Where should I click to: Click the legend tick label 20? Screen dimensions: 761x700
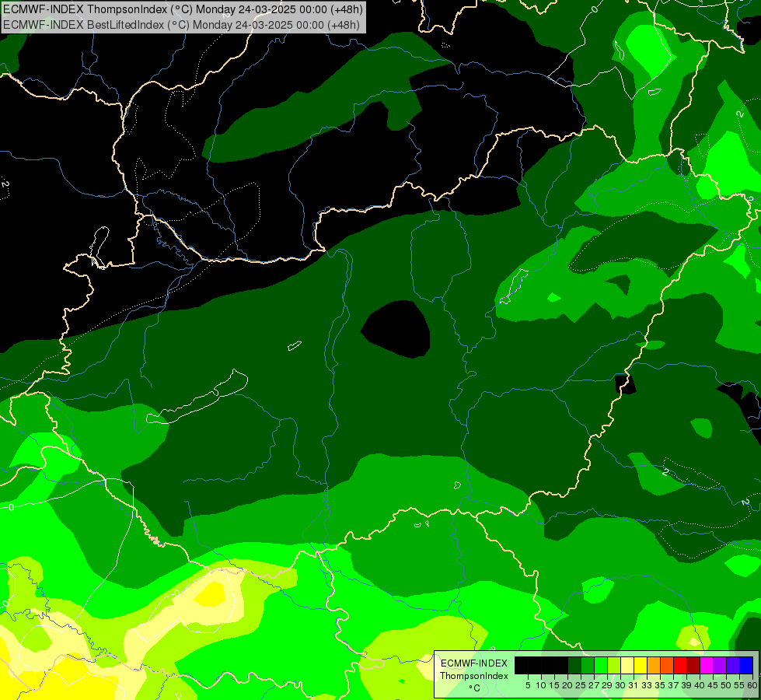tap(567, 685)
